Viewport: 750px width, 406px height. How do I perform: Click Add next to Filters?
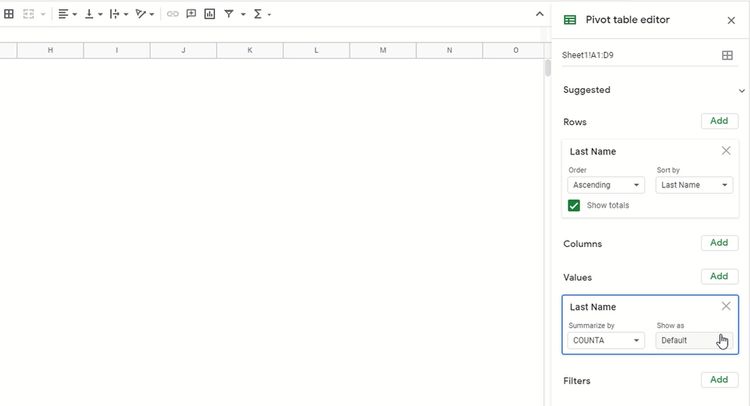point(719,380)
